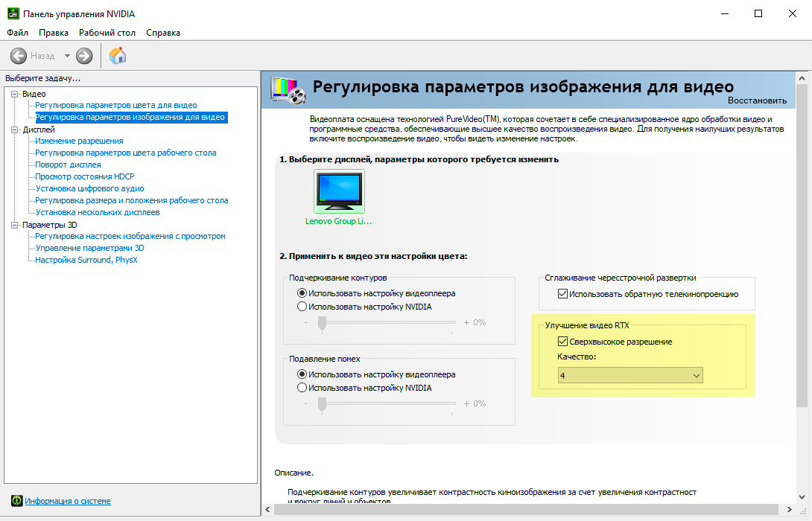Open Поворот дисплея page

[x=68, y=164]
